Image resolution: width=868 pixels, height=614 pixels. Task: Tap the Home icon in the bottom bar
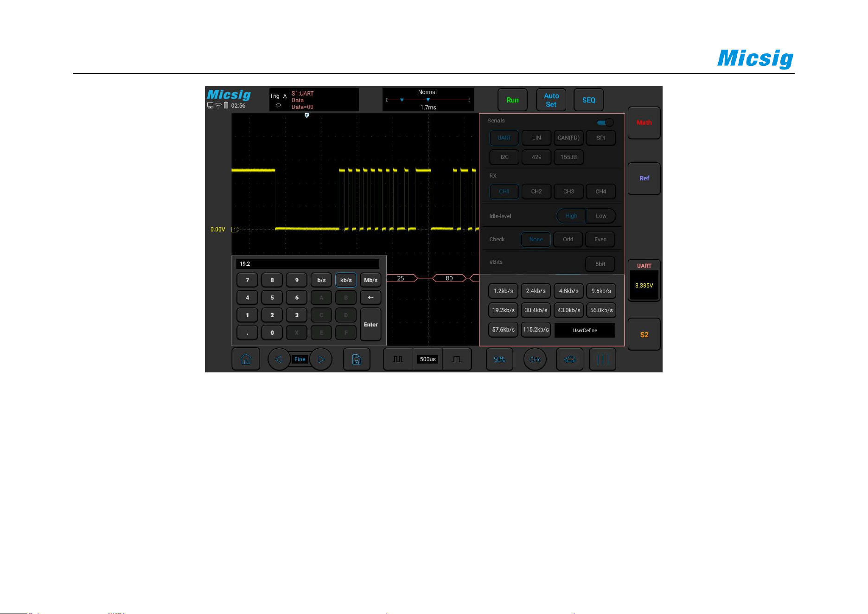pos(246,359)
